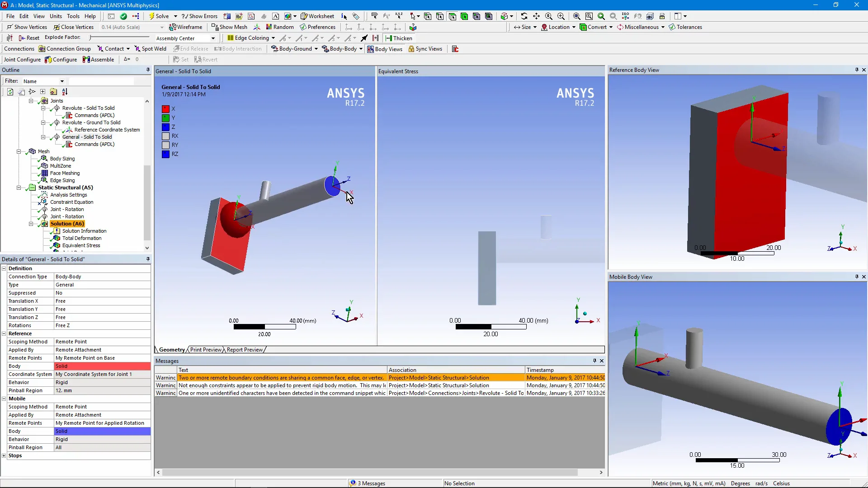The image size is (868, 488).
Task: Toggle Thicken edge display
Action: pos(399,38)
